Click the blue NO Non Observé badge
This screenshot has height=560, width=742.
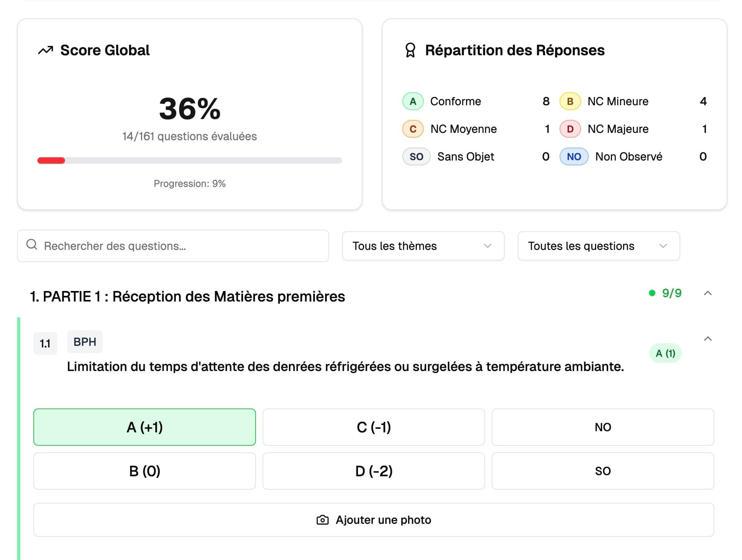click(574, 157)
